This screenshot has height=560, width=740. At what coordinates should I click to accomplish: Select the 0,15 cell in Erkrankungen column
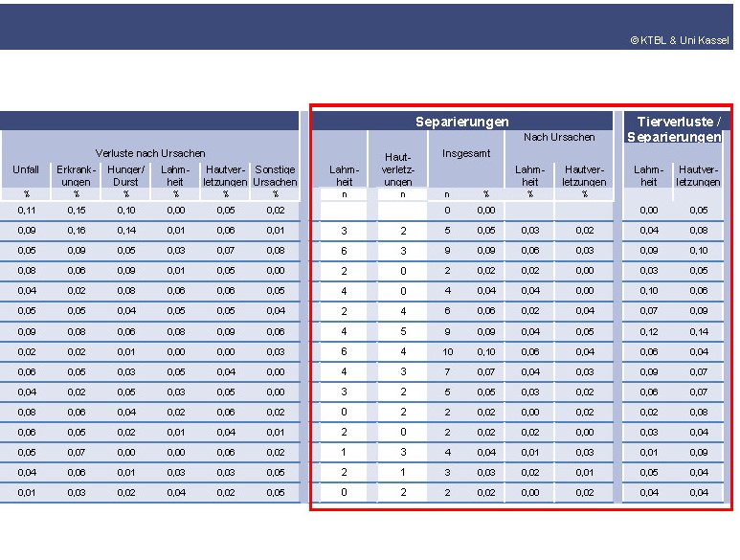(x=76, y=210)
